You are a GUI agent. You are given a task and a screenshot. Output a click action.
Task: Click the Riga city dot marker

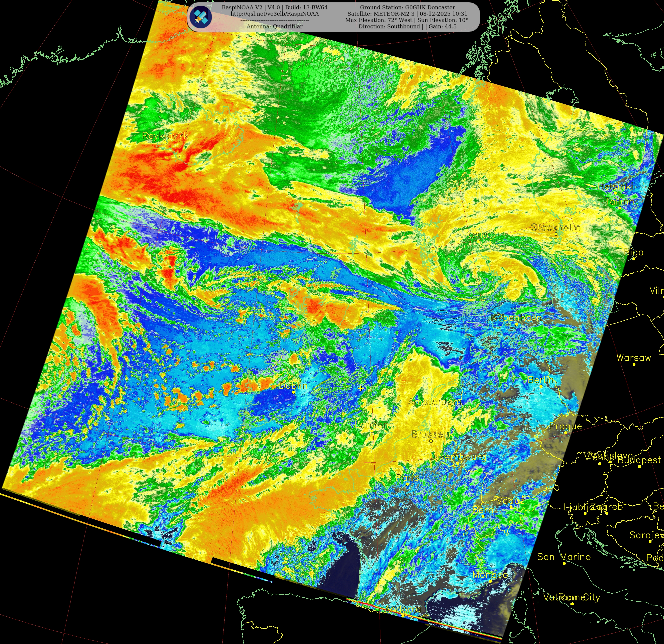(x=633, y=259)
